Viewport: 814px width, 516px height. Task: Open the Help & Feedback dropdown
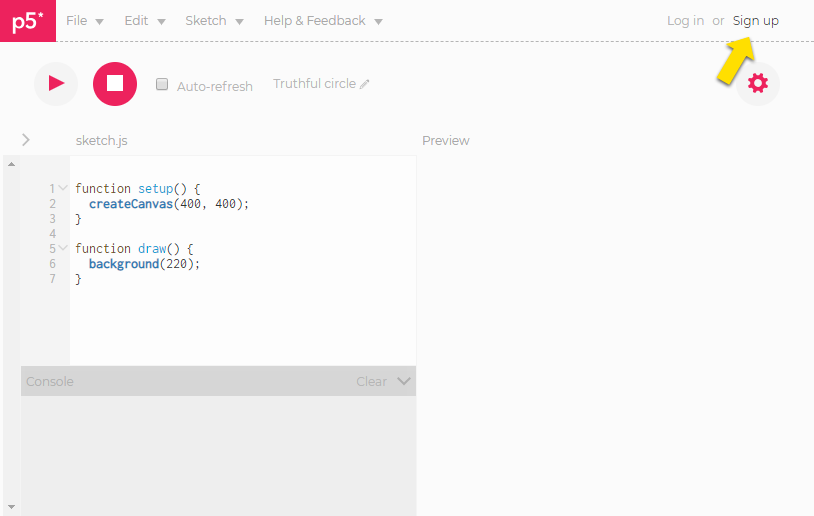tap(323, 21)
